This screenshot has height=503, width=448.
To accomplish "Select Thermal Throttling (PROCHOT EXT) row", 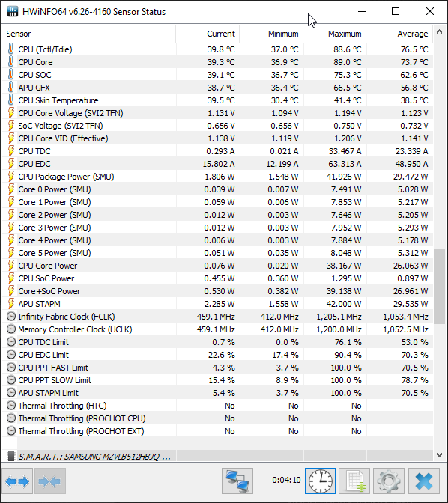I will 217,431.
